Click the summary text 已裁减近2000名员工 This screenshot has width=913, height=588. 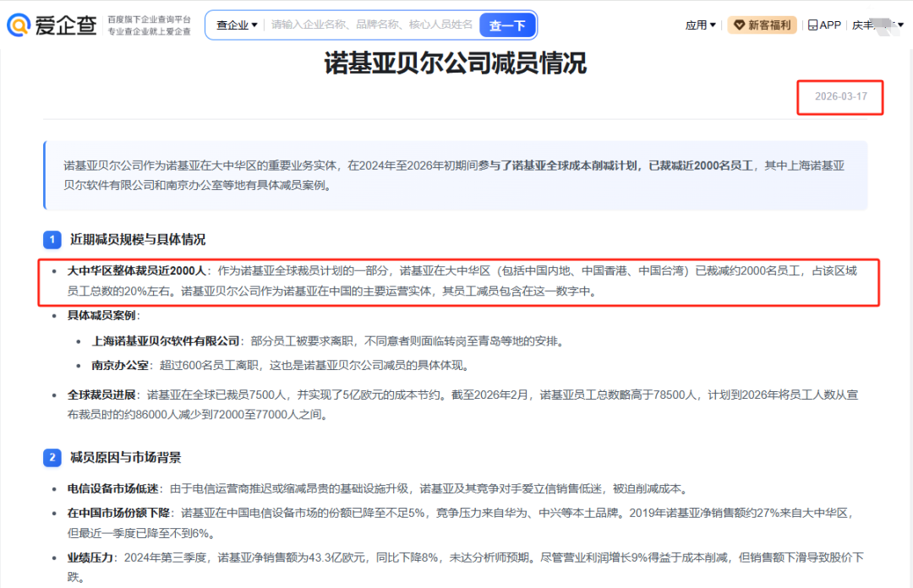[701, 166]
